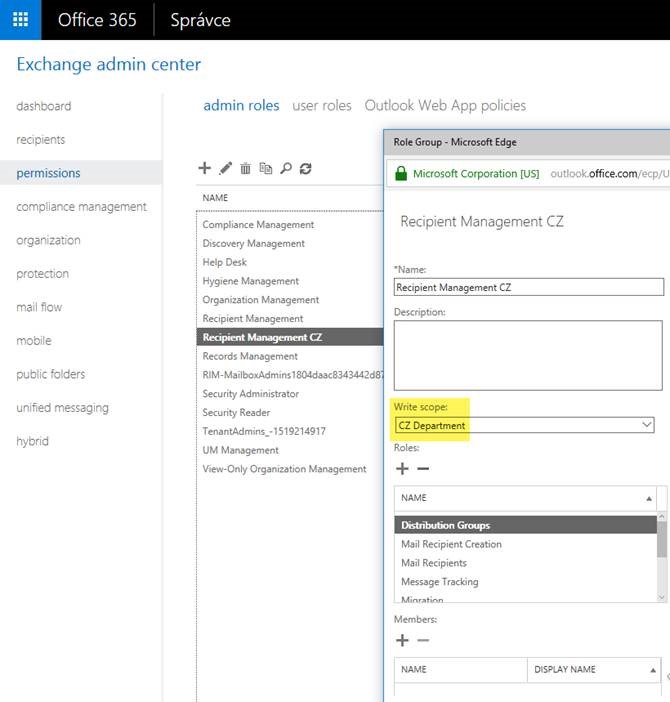670x702 pixels.
Task: Click into the Name input field
Action: pyautogui.click(x=529, y=287)
